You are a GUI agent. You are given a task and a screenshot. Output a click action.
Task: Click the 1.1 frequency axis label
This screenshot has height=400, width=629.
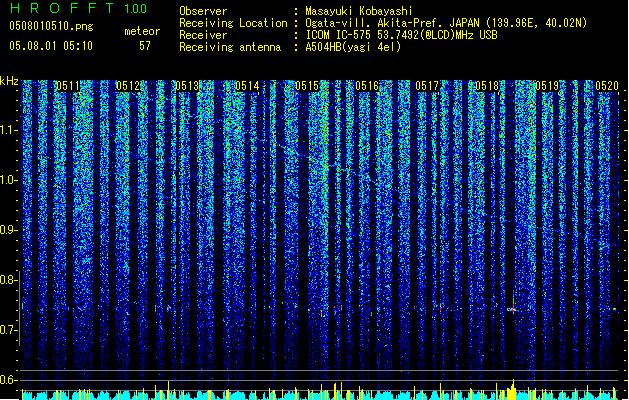tap(8, 130)
